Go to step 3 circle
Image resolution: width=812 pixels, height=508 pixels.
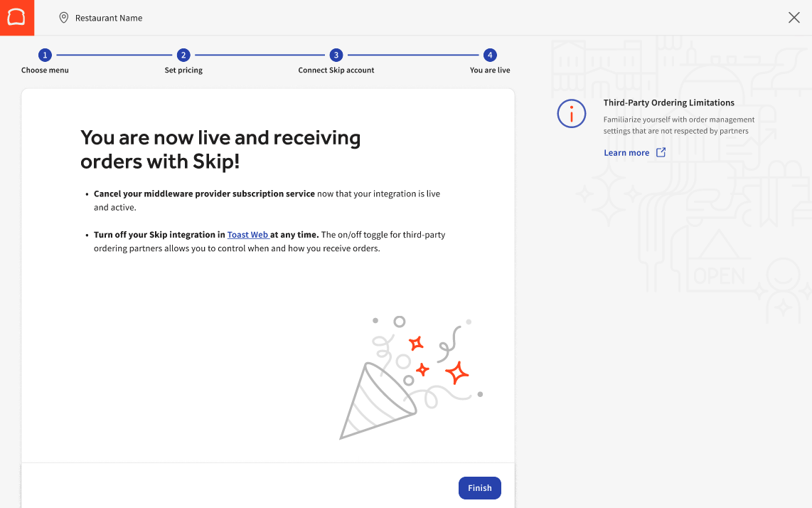tap(336, 55)
